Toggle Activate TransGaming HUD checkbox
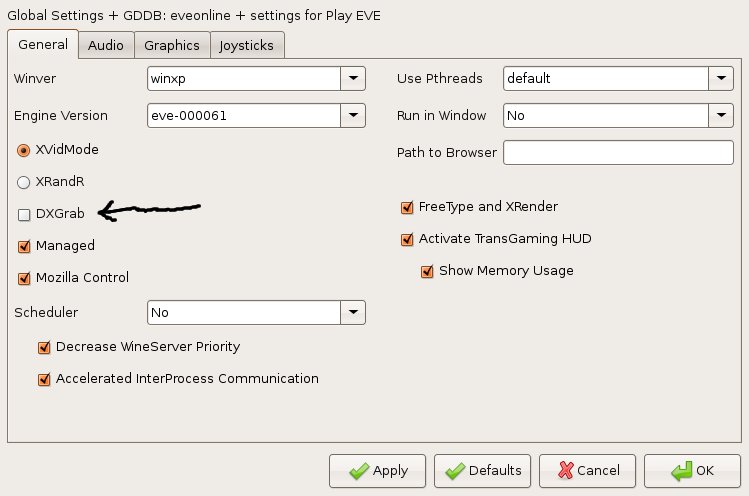The width and height of the screenshot is (749, 496). (x=407, y=239)
